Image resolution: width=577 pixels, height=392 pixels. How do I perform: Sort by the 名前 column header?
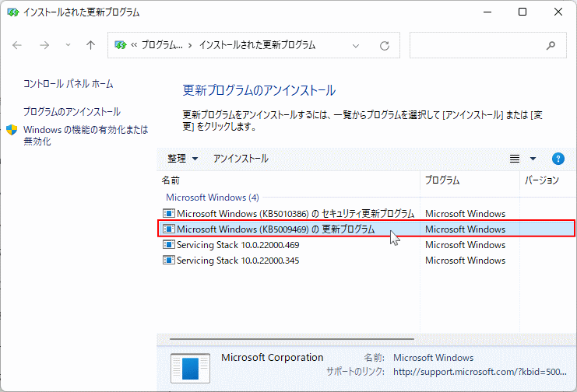[288, 180]
